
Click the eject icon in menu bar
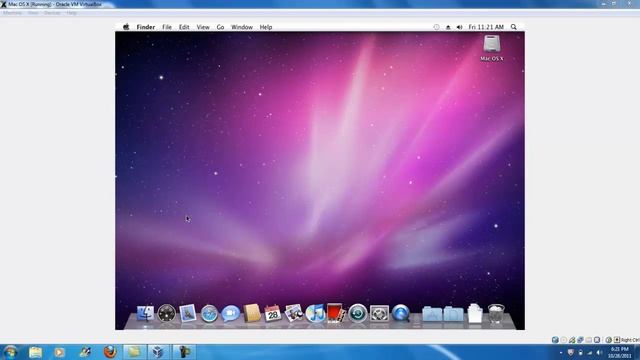[x=448, y=27]
